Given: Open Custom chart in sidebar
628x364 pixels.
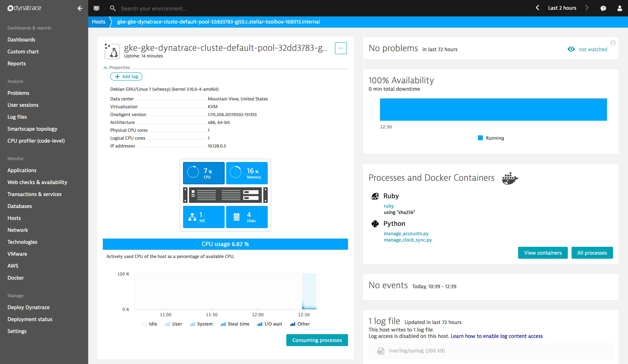Looking at the screenshot, I should coord(23,52).
